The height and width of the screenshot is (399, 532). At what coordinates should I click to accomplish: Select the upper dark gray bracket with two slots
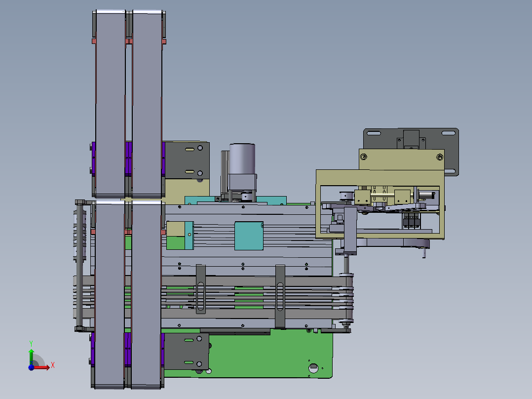click(x=187, y=160)
